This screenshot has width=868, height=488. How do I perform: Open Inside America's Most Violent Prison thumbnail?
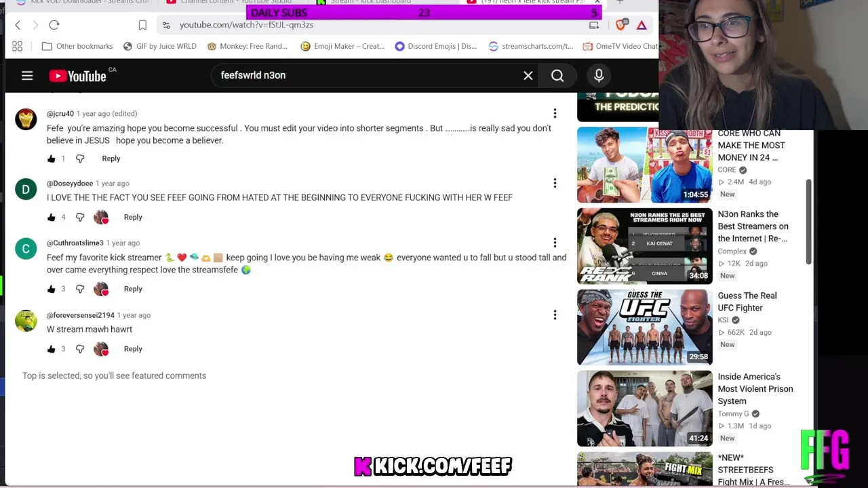coord(644,409)
